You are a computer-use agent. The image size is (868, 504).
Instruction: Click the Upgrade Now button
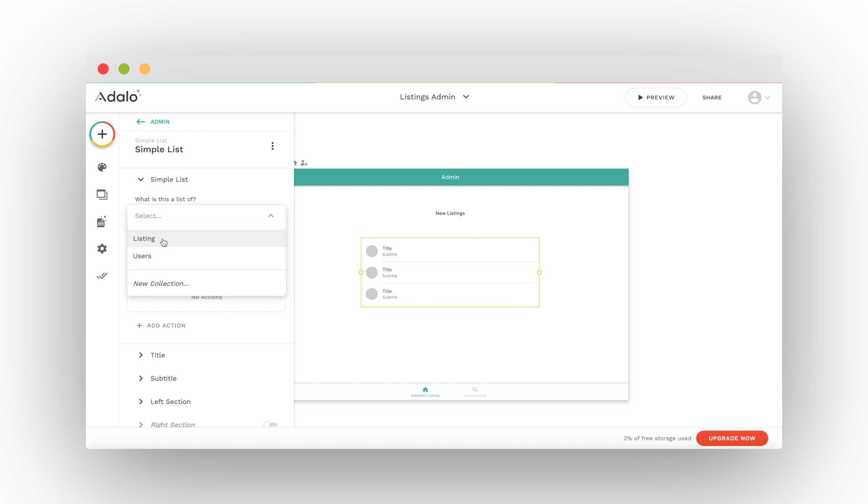[732, 438]
